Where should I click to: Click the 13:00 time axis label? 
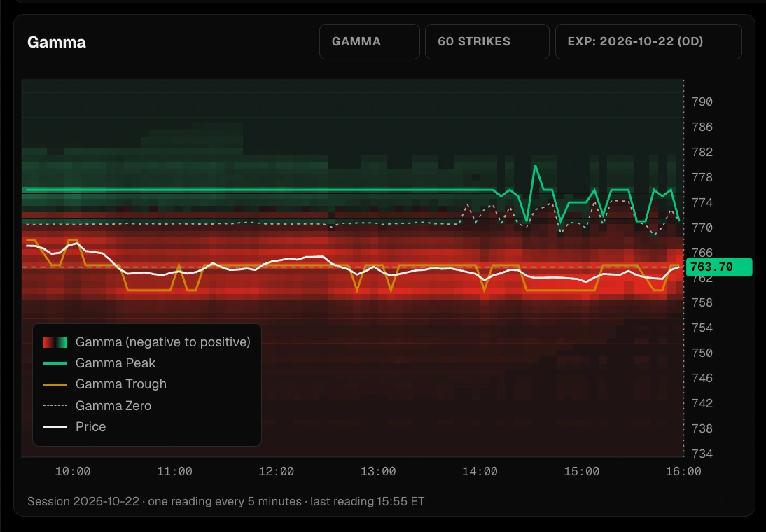point(378,471)
